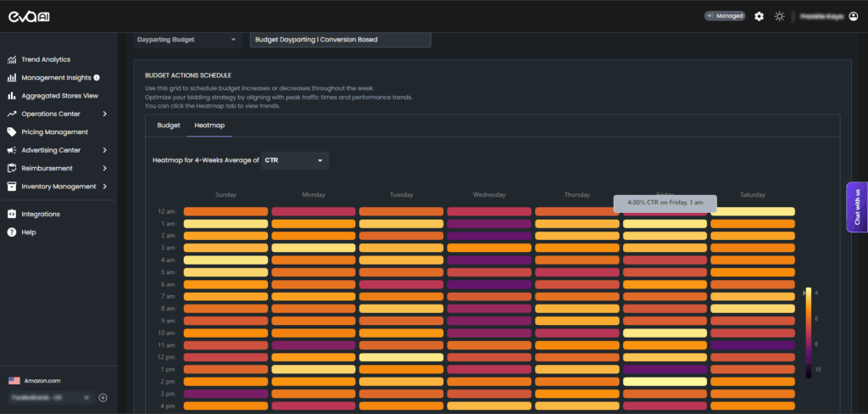Image resolution: width=868 pixels, height=414 pixels.
Task: Click the Pricing Management tag icon
Action: 12,132
